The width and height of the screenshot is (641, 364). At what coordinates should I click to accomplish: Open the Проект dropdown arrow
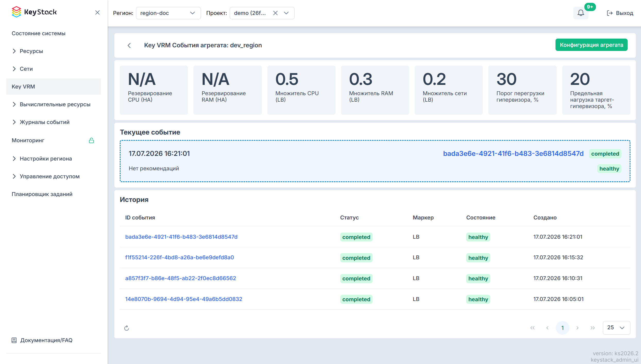click(x=286, y=13)
